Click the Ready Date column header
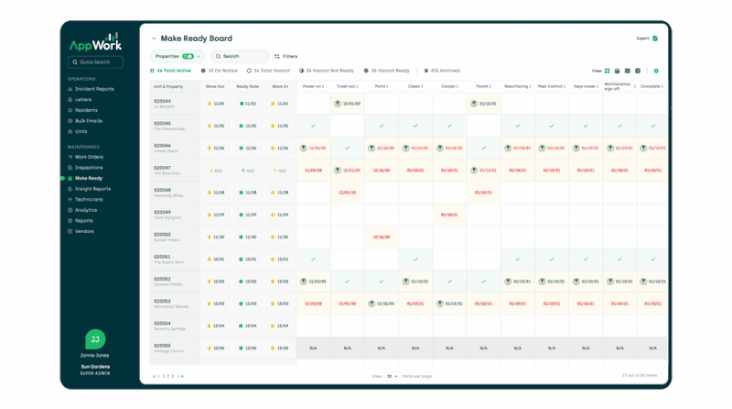Viewport: 732px width, 409px height. tap(247, 86)
